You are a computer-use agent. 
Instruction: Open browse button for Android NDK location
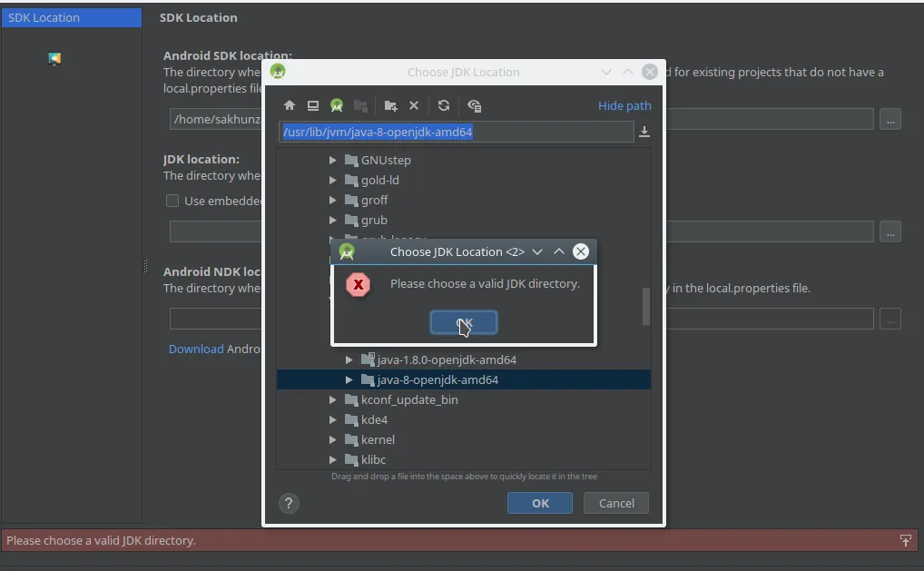890,319
